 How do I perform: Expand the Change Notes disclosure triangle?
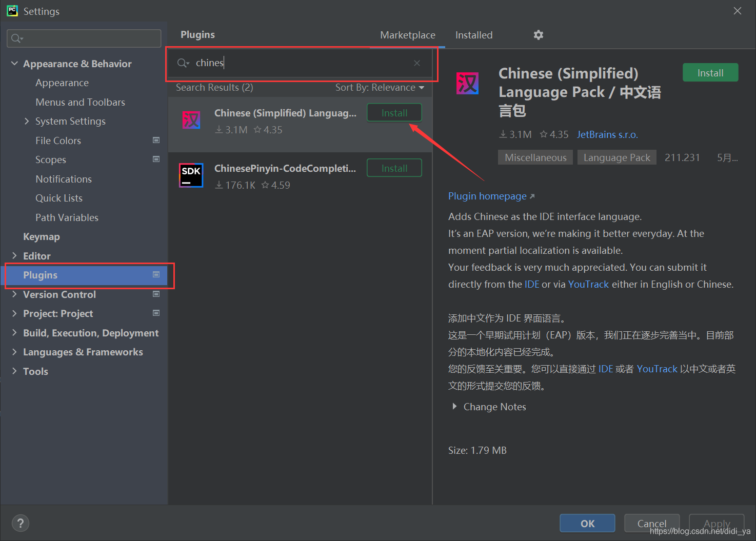click(x=454, y=406)
